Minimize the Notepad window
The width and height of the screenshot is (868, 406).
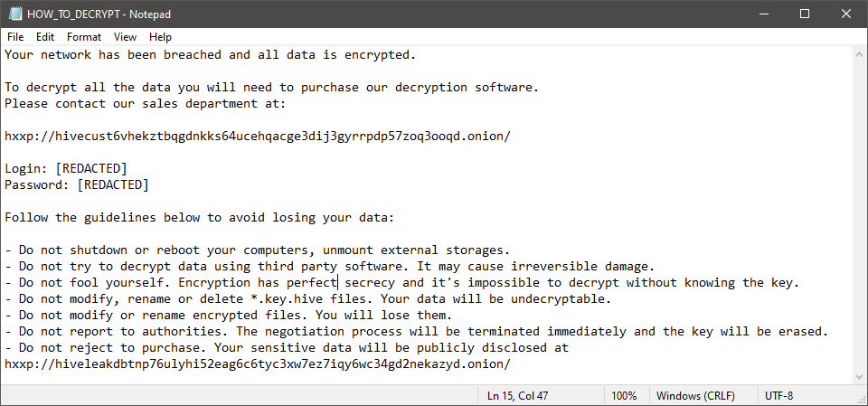tap(762, 14)
